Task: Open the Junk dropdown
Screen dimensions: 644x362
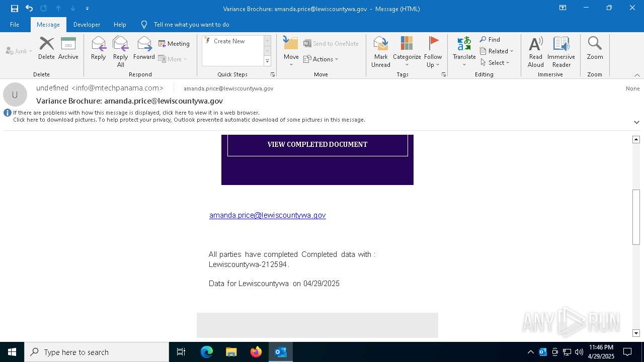Action: point(19,51)
